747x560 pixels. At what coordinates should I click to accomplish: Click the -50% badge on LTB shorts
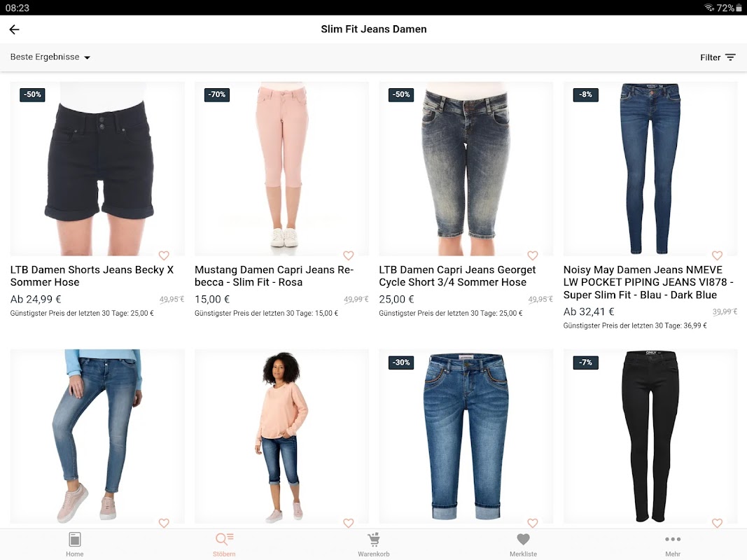[32, 94]
